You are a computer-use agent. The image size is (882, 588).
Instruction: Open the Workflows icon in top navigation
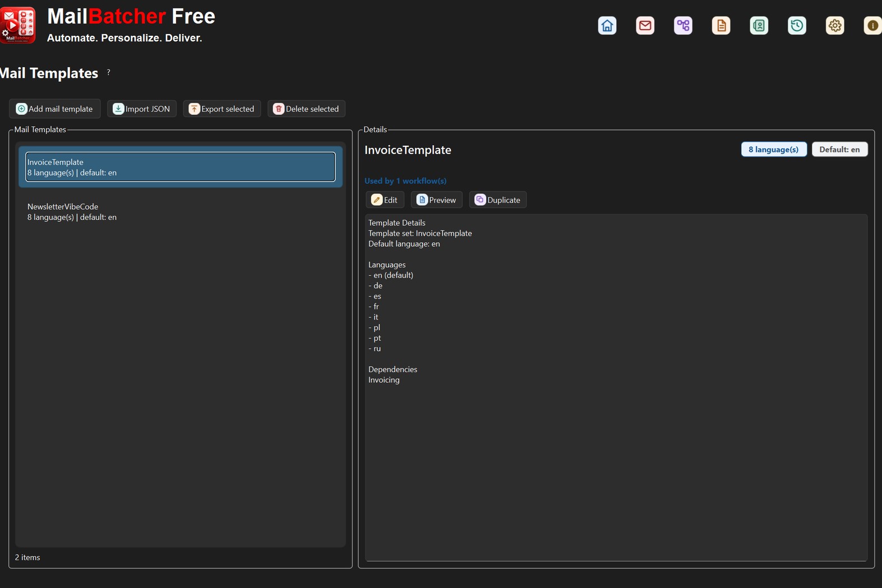pyautogui.click(x=683, y=26)
